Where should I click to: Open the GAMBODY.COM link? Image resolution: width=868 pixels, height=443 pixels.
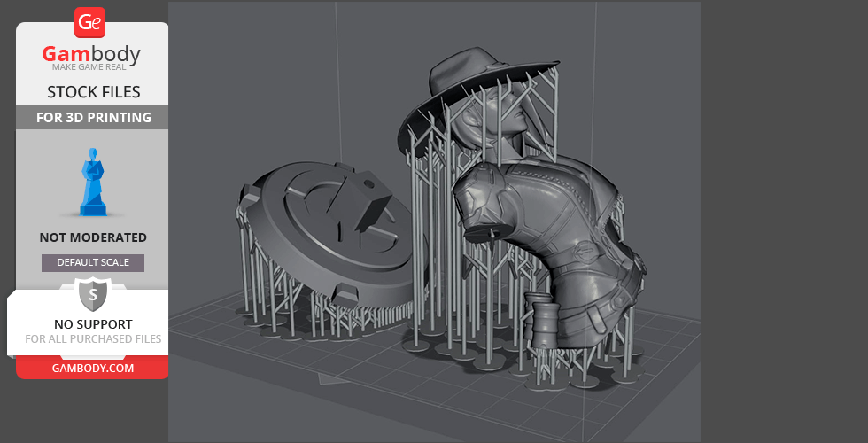pos(93,368)
